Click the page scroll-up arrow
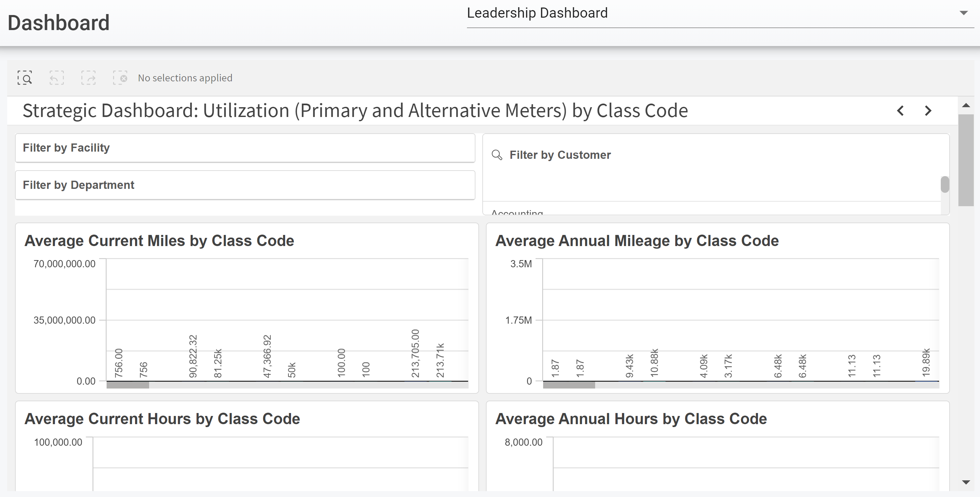Screen dimensions: 980x497 (x=966, y=106)
